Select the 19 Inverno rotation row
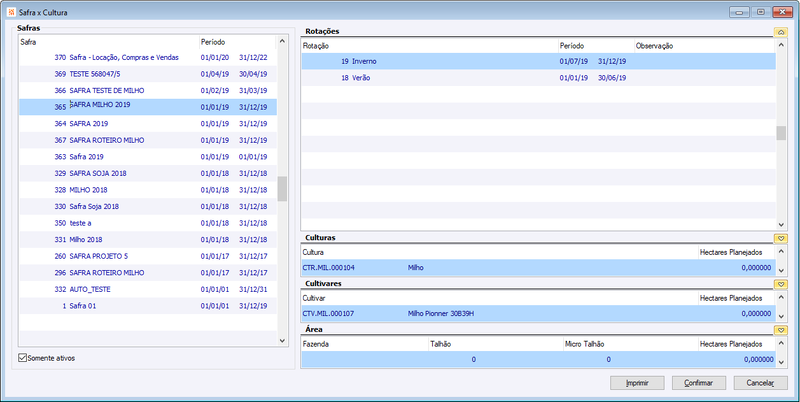This screenshot has width=800, height=402. 538,61
